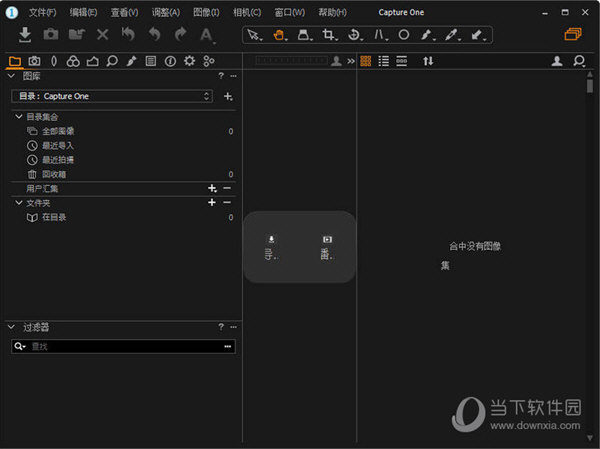Switch browser to list view

click(x=384, y=61)
